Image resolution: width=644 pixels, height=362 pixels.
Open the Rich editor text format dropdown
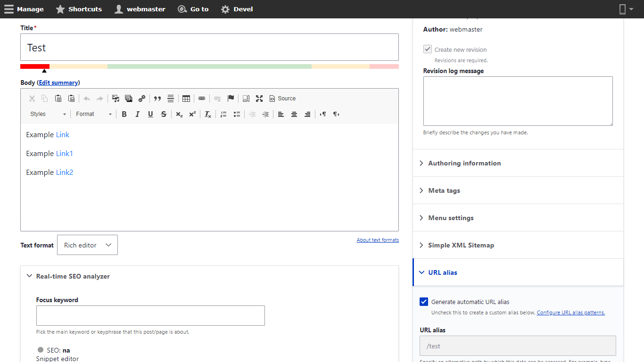(x=87, y=245)
